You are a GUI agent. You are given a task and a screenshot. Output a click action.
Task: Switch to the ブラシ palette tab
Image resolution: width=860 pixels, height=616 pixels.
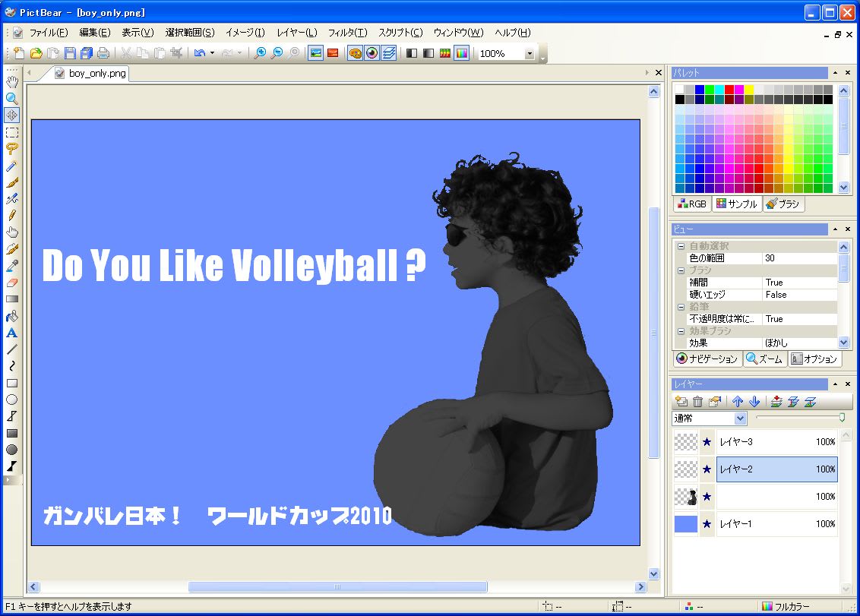click(783, 204)
